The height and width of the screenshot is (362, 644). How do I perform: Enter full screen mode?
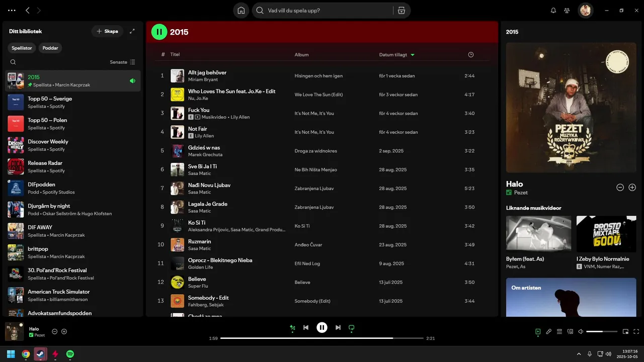636,332
